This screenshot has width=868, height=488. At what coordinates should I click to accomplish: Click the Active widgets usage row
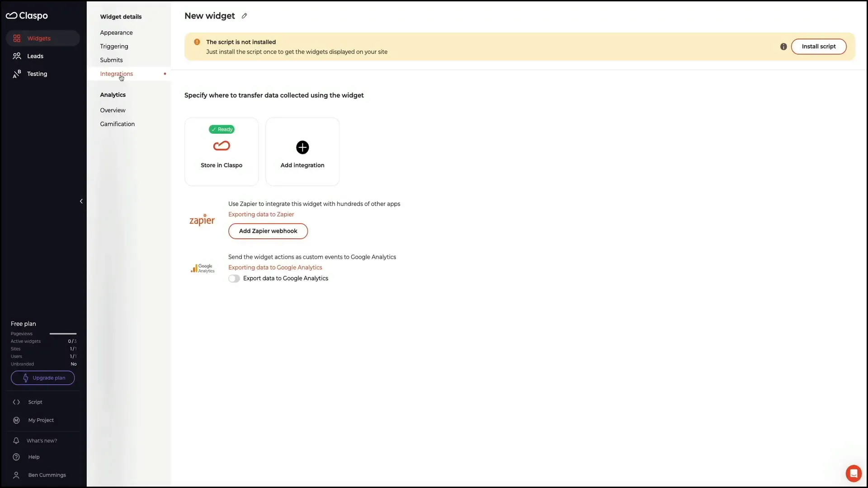pyautogui.click(x=44, y=342)
